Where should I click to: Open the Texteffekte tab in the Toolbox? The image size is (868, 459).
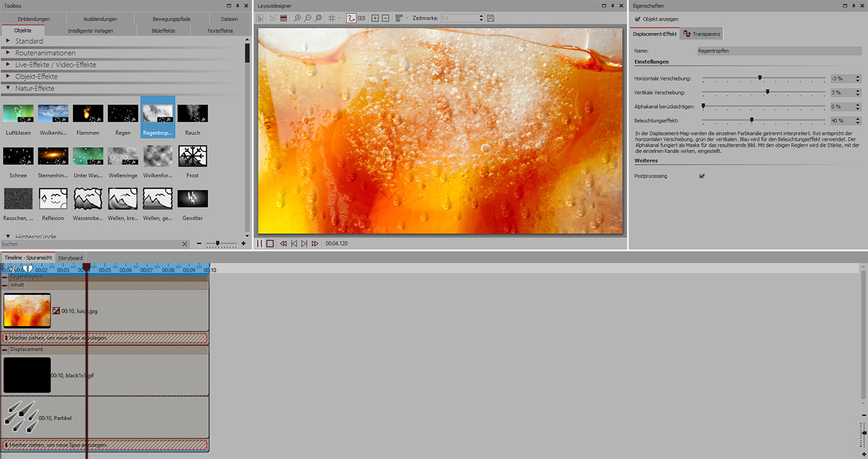click(220, 31)
